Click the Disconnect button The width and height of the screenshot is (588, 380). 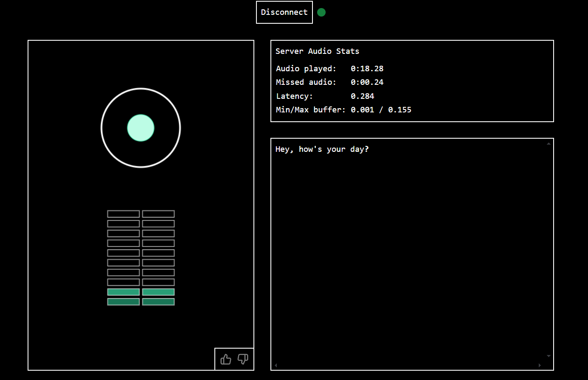[284, 12]
